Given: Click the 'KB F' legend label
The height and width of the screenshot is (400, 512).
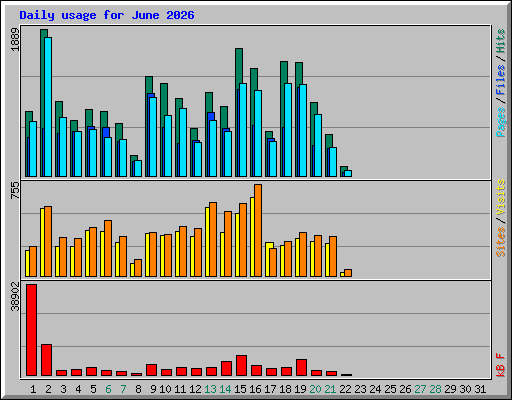Looking at the screenshot, I should [x=501, y=365].
